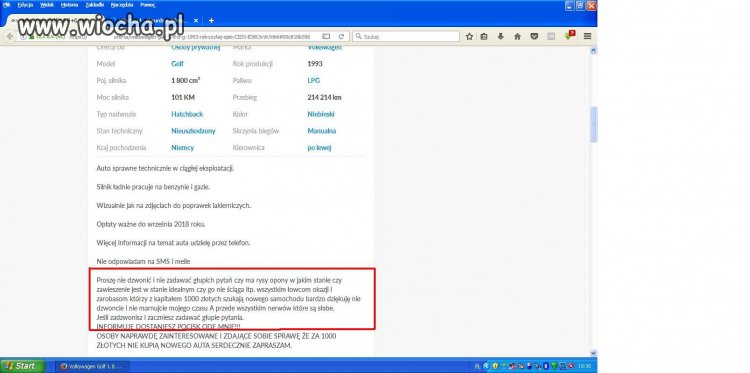Click the vertical scrollbar thumb
This screenshot has height=373, width=750.
point(594,124)
